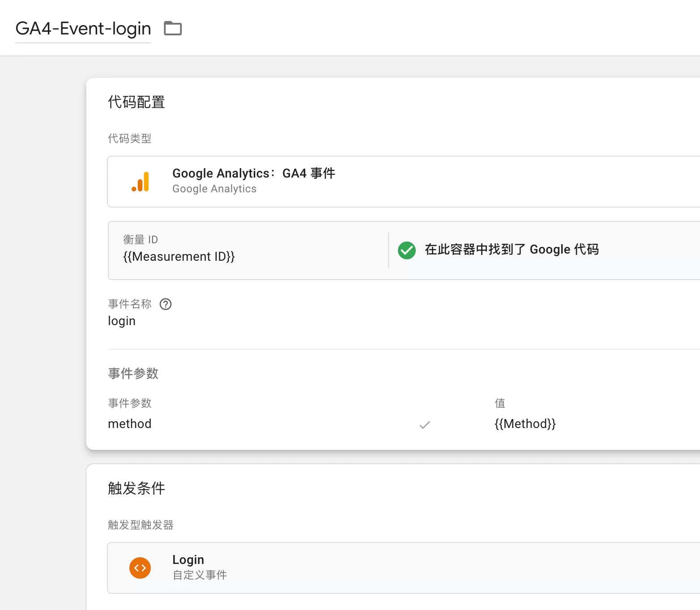Viewport: 700px width, 610px height.
Task: Click the 值 column header
Action: [500, 403]
